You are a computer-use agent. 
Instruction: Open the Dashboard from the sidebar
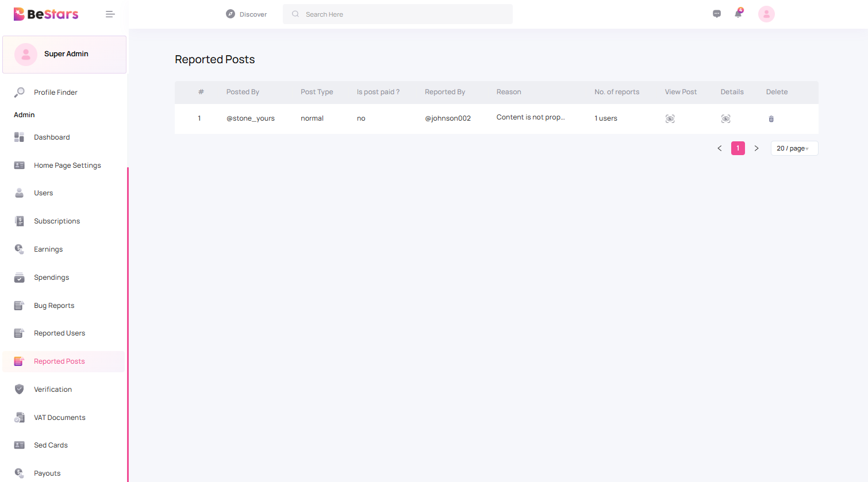click(52, 137)
